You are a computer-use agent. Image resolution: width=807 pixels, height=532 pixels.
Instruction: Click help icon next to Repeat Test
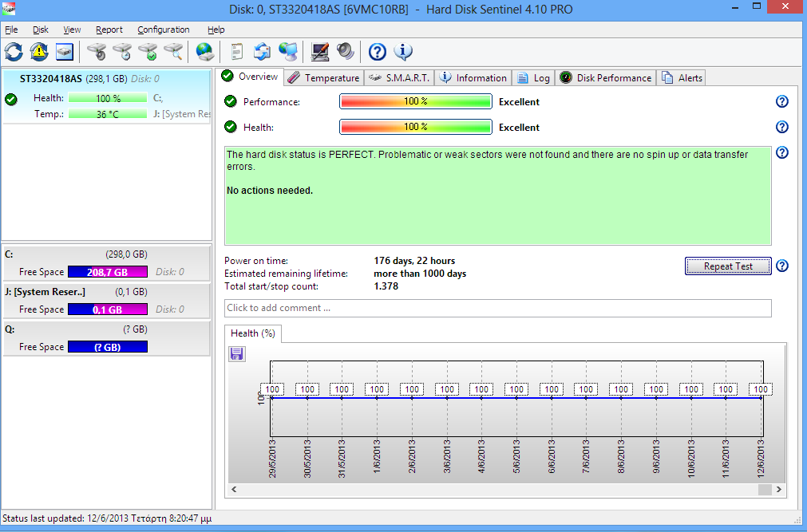click(x=781, y=266)
